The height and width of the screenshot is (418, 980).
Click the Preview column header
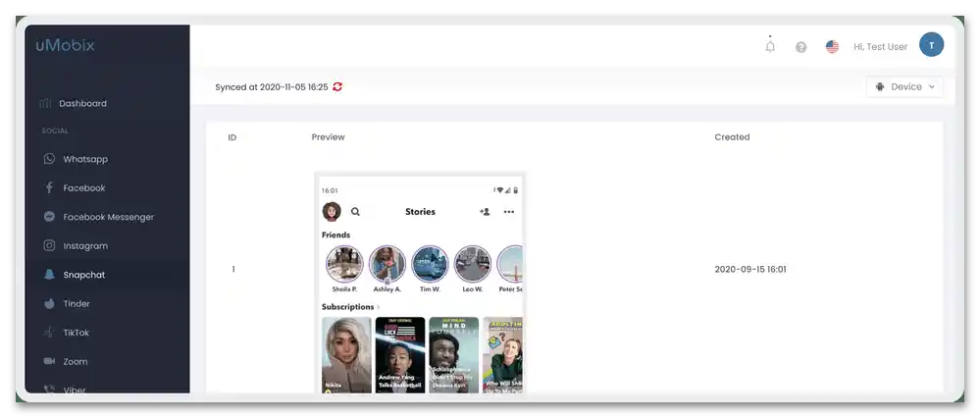pyautogui.click(x=328, y=137)
